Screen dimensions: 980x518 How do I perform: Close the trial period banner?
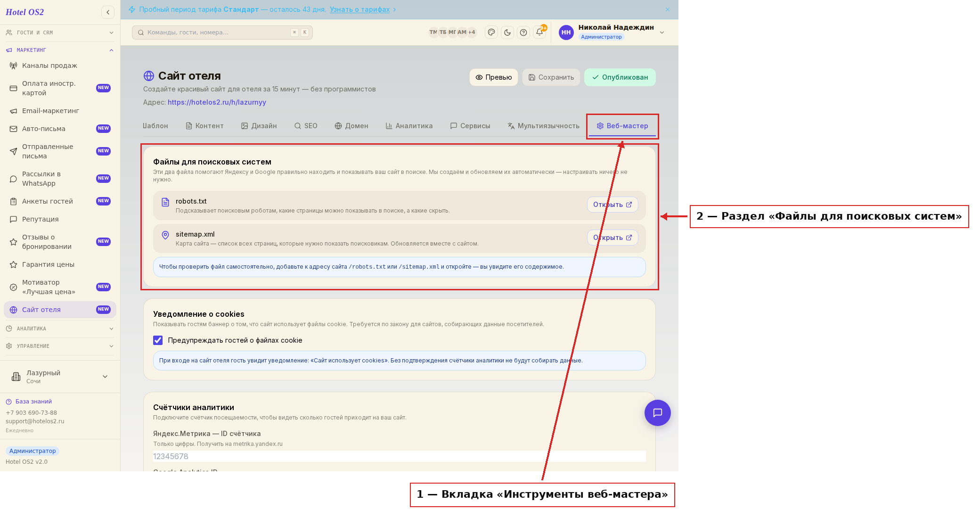point(668,9)
